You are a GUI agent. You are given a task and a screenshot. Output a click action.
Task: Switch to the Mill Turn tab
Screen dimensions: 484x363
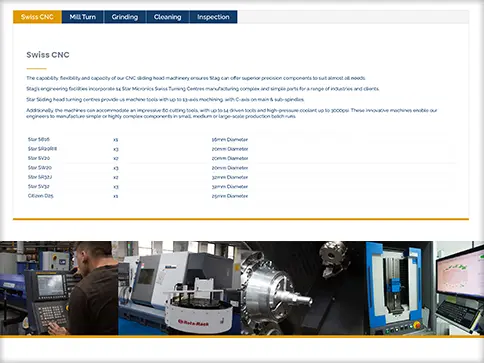tap(83, 17)
